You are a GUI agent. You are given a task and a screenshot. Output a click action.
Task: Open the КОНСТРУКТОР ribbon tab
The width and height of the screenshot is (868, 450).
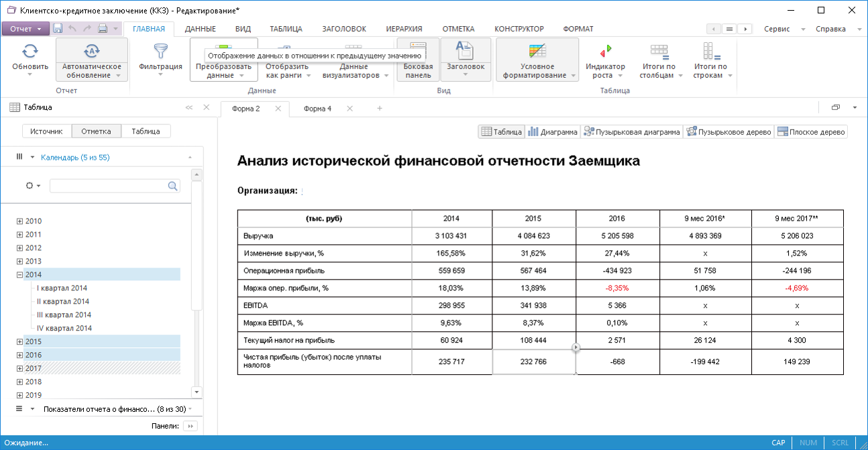pyautogui.click(x=519, y=29)
